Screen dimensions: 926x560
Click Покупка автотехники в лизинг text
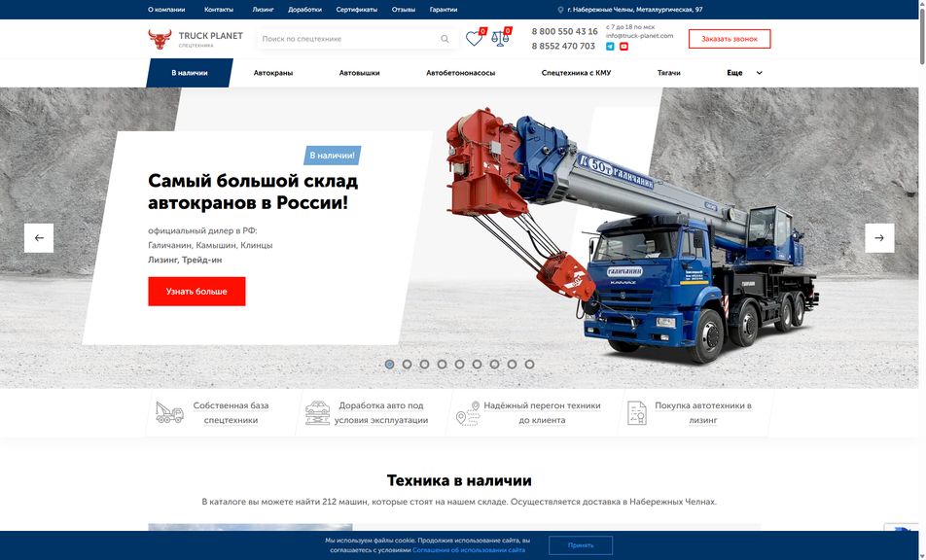(x=702, y=413)
